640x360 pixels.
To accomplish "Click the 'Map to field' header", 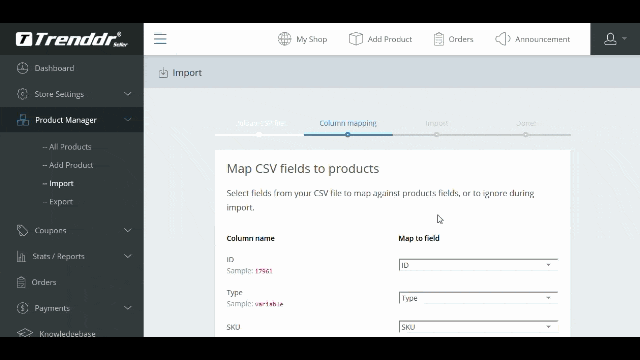I will 419,238.
